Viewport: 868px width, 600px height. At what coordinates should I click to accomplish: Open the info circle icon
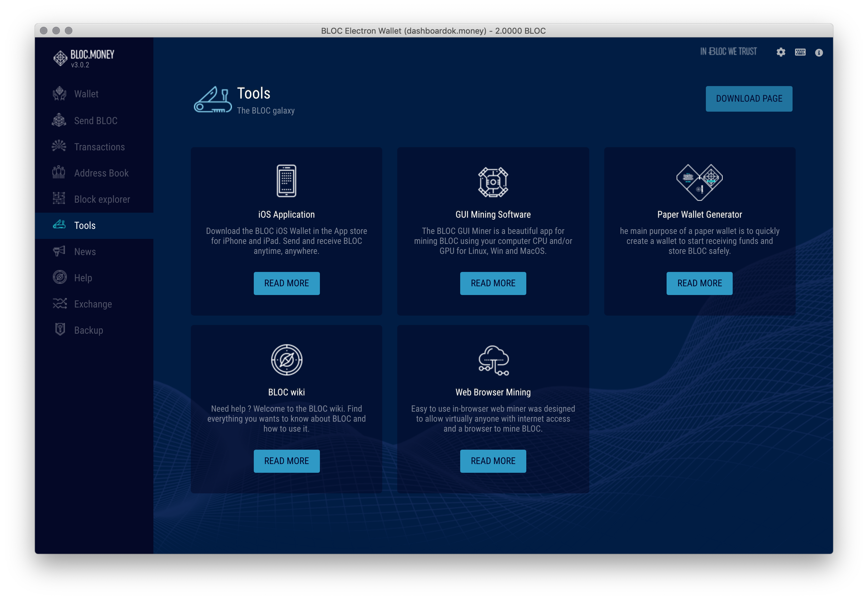click(819, 53)
